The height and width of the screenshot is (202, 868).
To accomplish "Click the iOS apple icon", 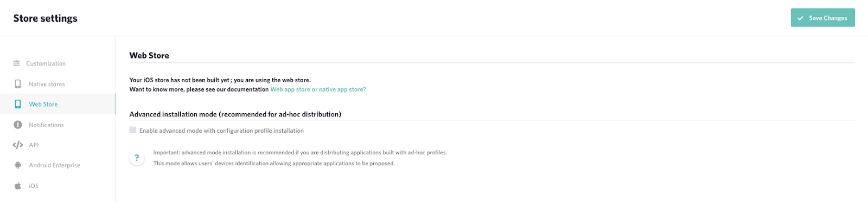I will (x=18, y=185).
